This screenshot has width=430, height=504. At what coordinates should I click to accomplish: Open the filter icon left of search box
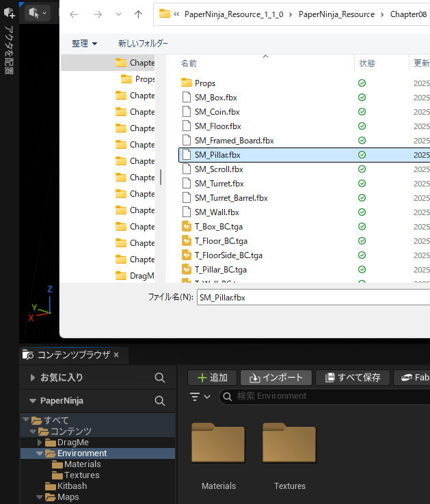[195, 396]
